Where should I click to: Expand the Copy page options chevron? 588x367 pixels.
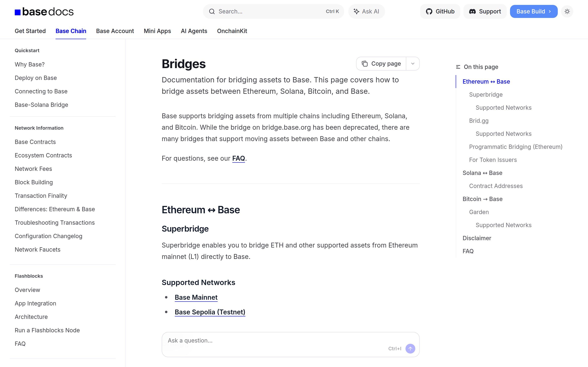tap(413, 63)
